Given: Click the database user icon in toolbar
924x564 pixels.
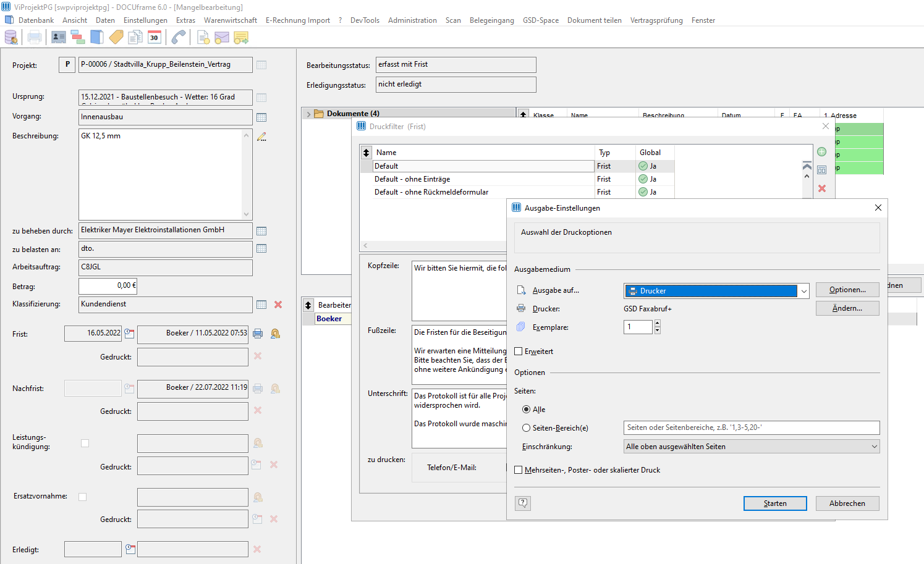Looking at the screenshot, I should coord(11,38).
